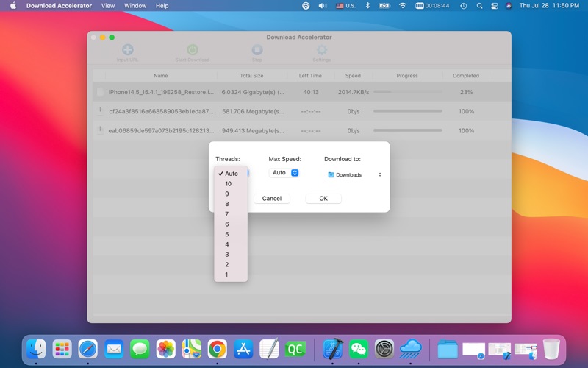Open Qt Creator from the dock

click(295, 349)
